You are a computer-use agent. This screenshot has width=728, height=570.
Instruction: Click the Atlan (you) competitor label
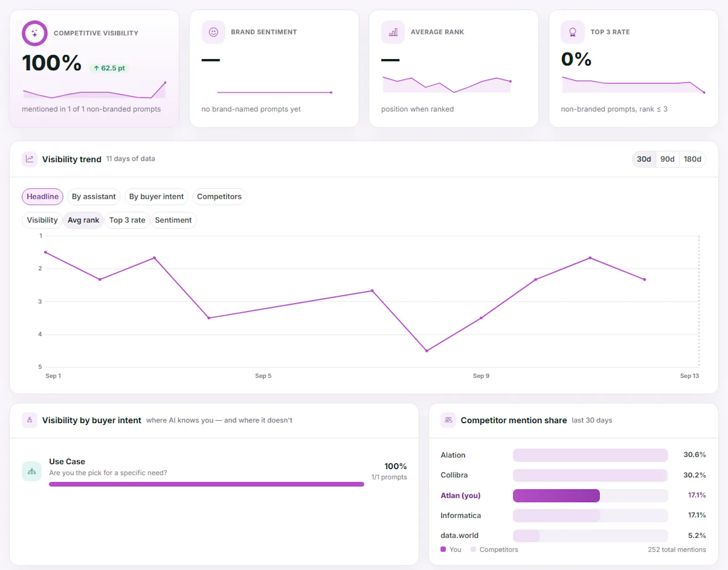(x=460, y=495)
